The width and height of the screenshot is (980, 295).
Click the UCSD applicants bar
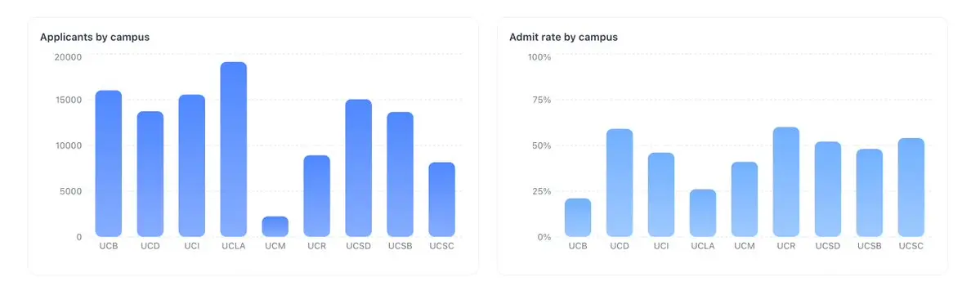pyautogui.click(x=359, y=168)
